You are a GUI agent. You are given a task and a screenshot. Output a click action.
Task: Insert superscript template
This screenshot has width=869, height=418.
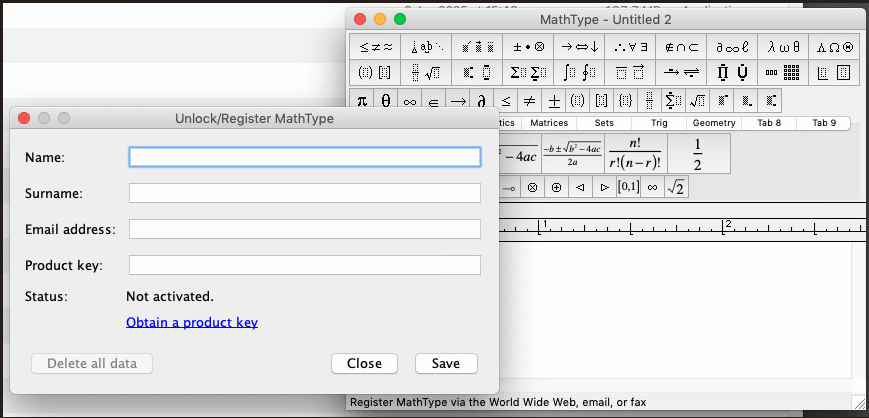pyautogui.click(x=722, y=101)
